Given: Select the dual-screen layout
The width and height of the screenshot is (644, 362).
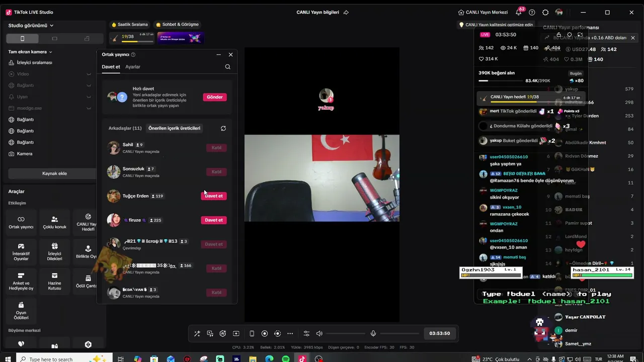Looking at the screenshot, I should click(87, 39).
